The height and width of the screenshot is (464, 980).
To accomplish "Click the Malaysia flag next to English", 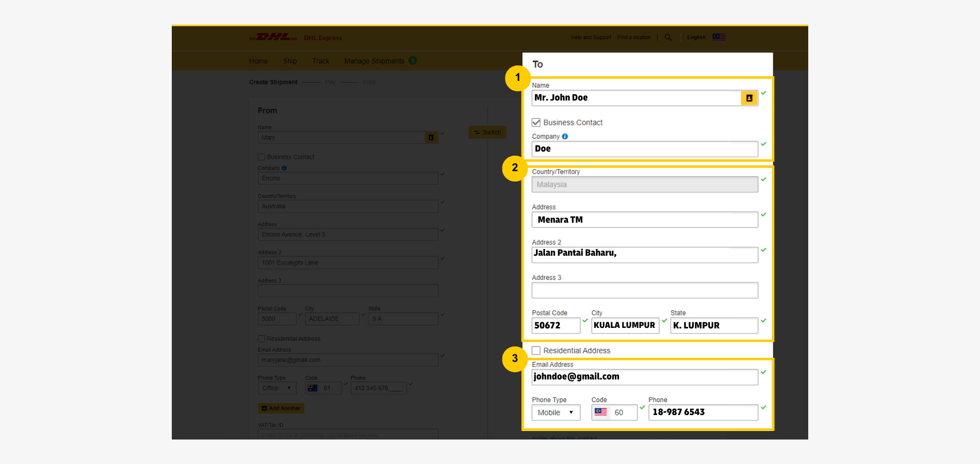I will coord(719,37).
